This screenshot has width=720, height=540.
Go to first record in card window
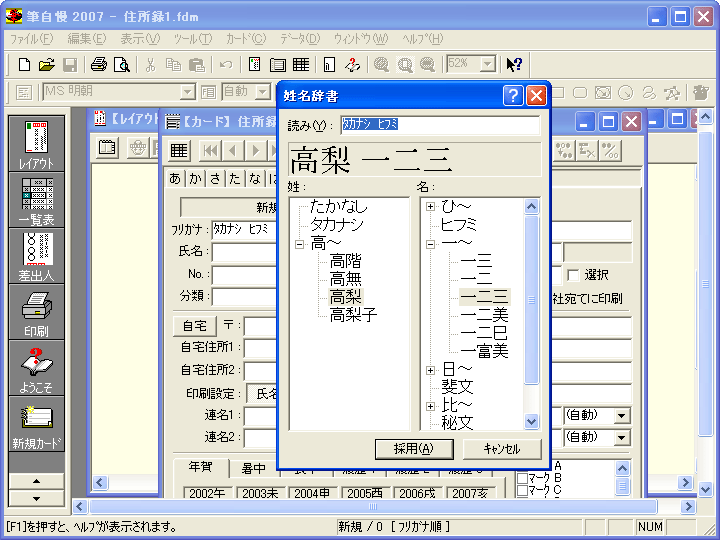click(x=211, y=150)
